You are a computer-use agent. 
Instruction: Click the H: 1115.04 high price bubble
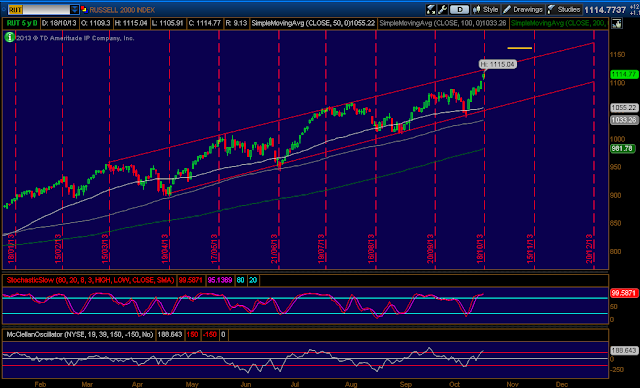pos(498,64)
